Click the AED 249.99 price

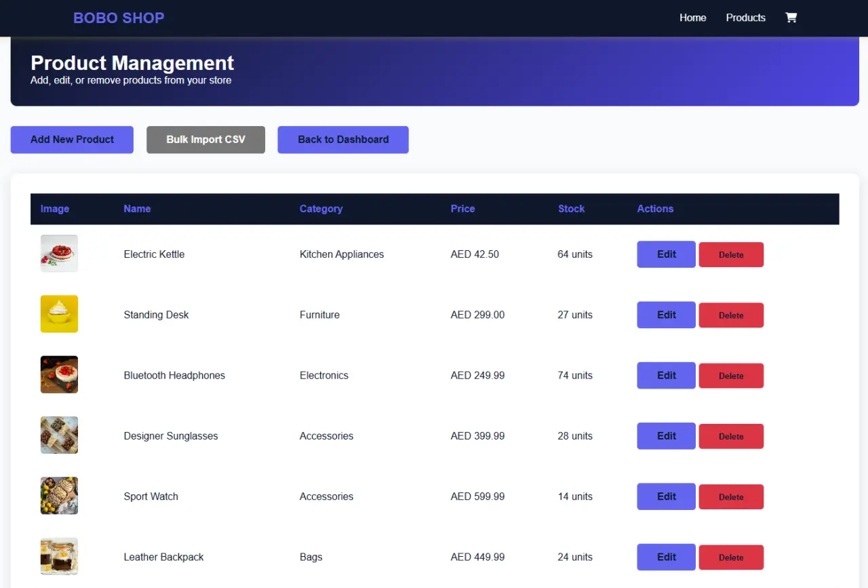coord(477,375)
